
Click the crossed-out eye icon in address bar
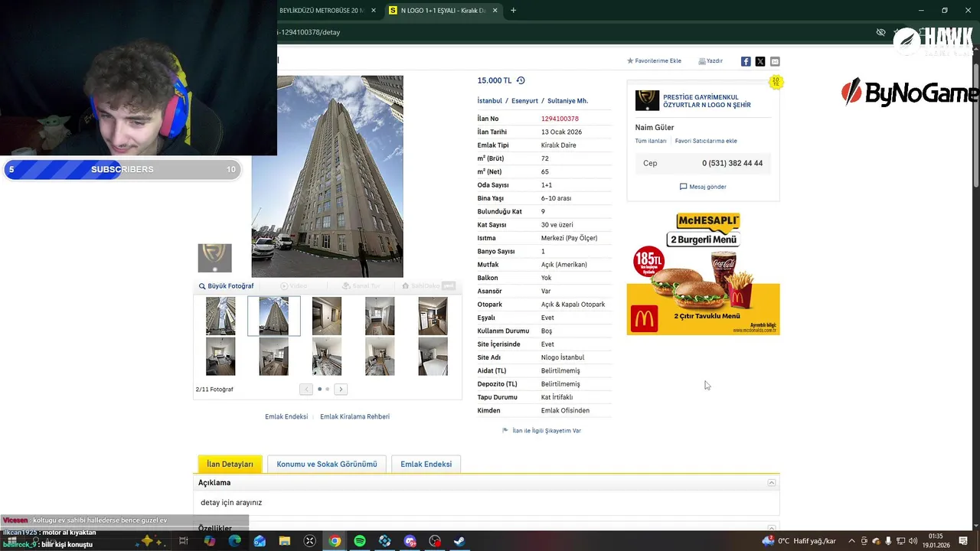880,32
